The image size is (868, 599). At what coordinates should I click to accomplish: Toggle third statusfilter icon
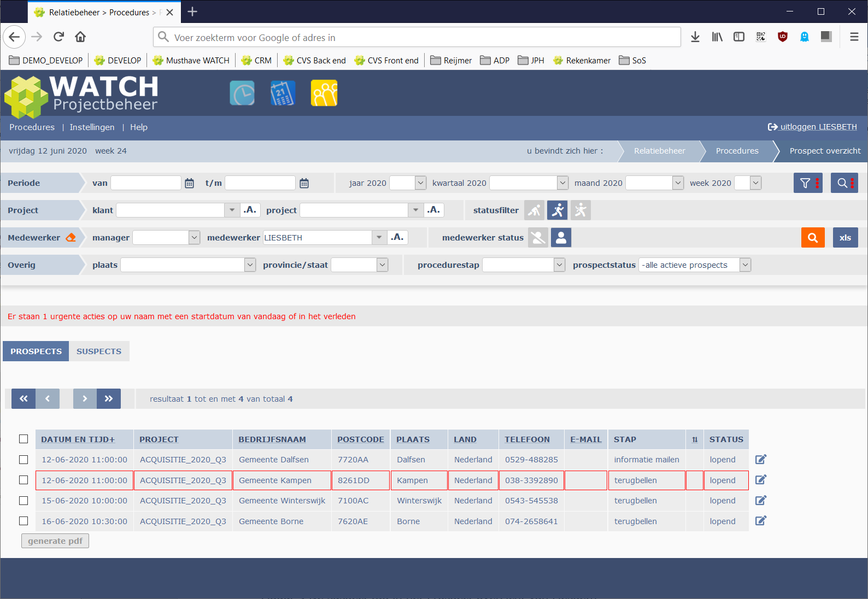click(580, 210)
